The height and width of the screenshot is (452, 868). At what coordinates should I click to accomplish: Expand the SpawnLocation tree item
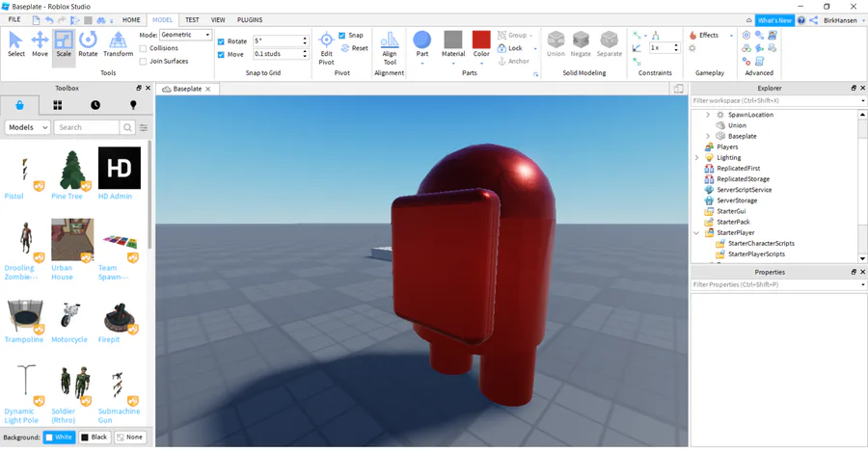708,115
